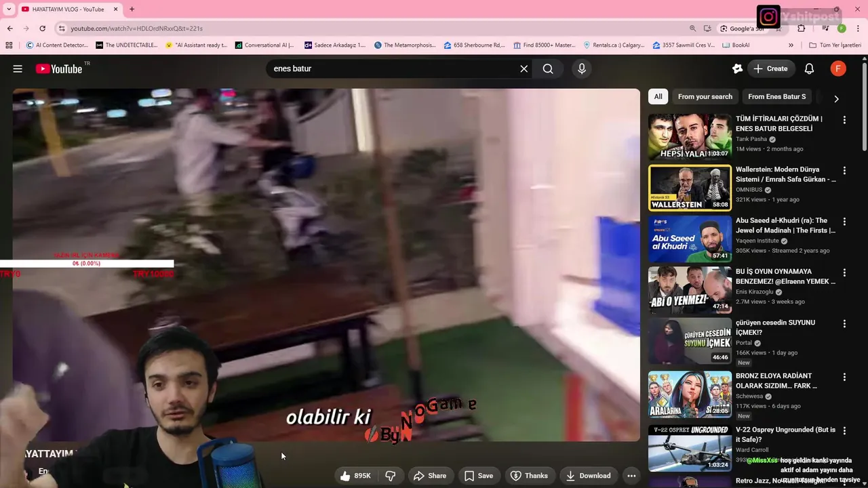Like the video showing 895K likes
This screenshot has width=868, height=488.
point(355,476)
